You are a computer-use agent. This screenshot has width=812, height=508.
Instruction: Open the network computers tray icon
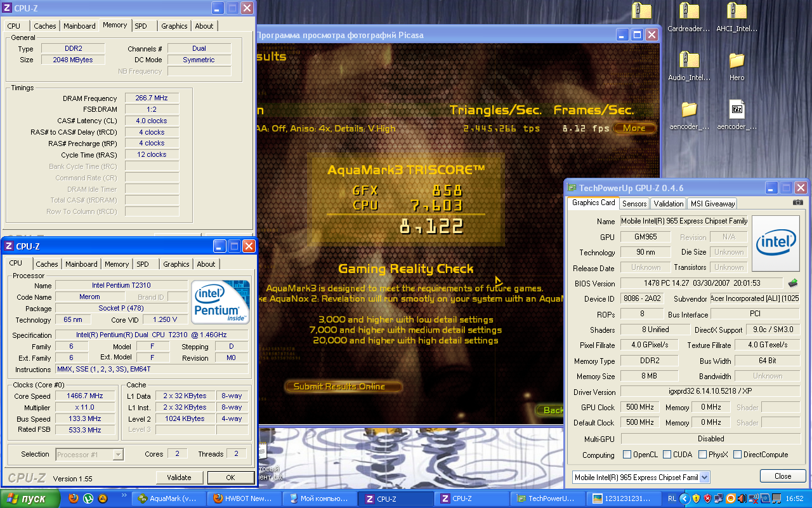[x=719, y=498]
